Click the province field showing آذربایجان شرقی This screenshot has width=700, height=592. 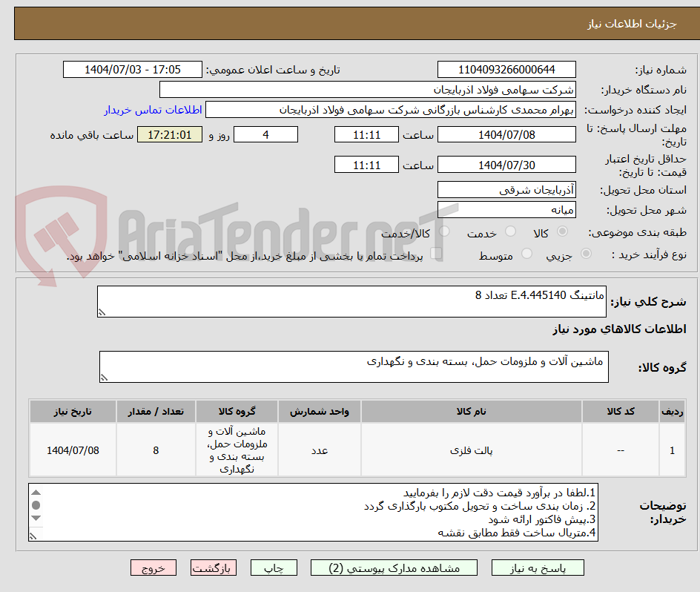[506, 189]
